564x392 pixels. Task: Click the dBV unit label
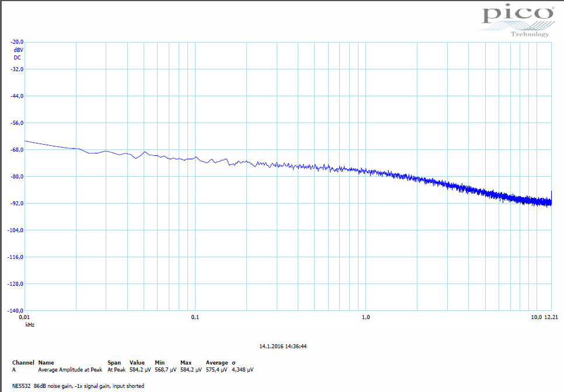click(18, 50)
